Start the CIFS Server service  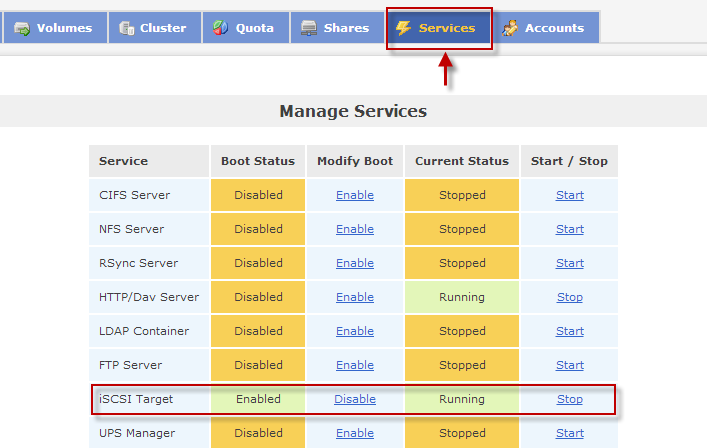pos(569,195)
